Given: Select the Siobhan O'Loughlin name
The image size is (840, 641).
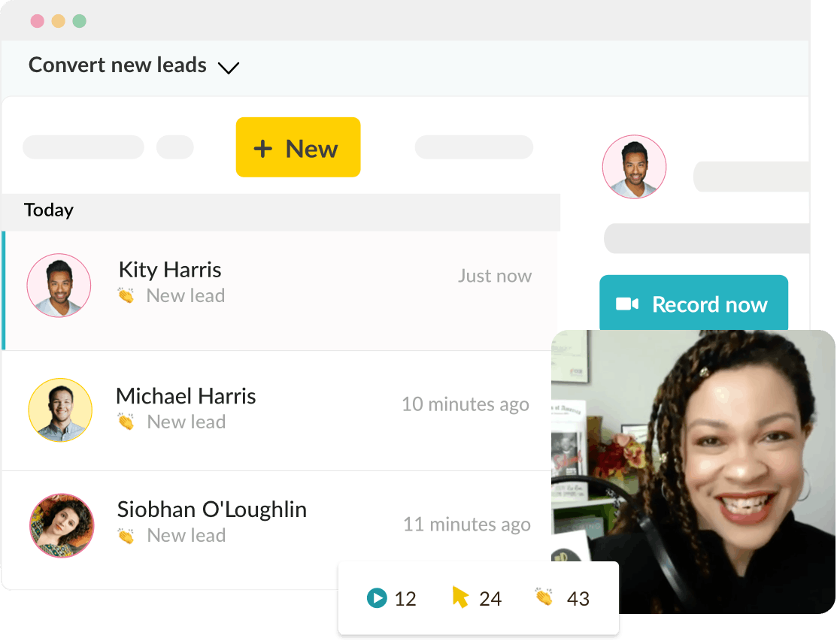Looking at the screenshot, I should click(x=212, y=509).
